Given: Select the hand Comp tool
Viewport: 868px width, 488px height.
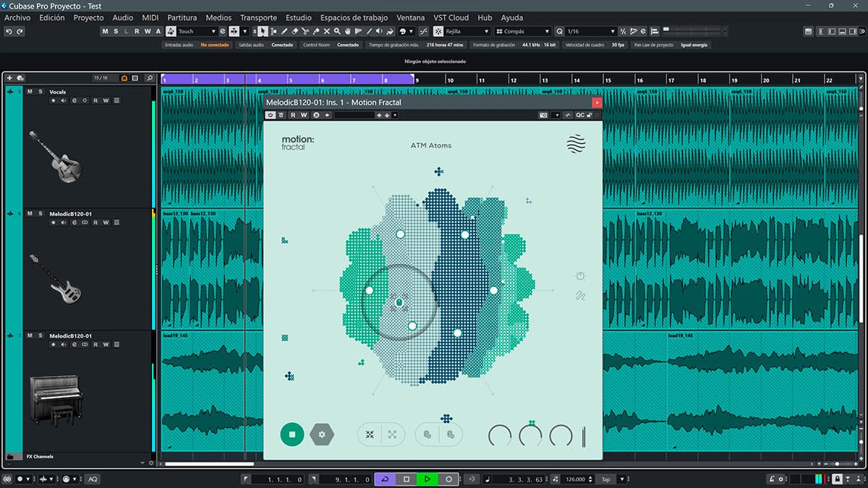Looking at the screenshot, I should pyautogui.click(x=348, y=31).
